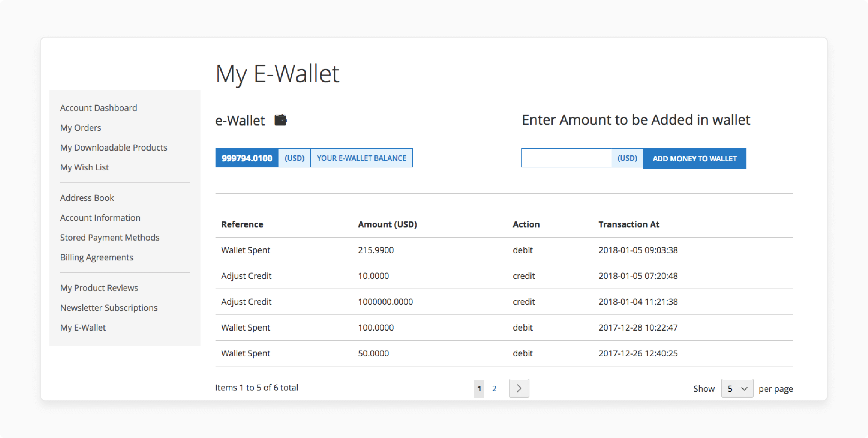Open Address Book in sidebar
868x438 pixels.
[87, 198]
